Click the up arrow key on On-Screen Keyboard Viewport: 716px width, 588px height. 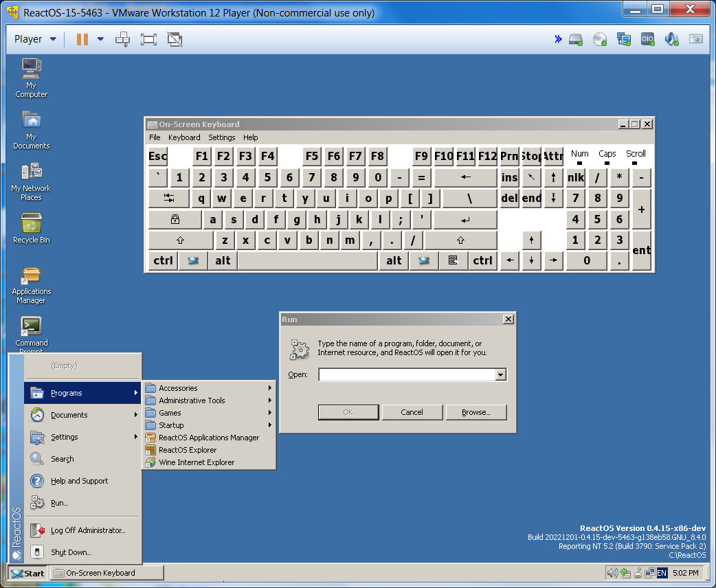coord(532,240)
